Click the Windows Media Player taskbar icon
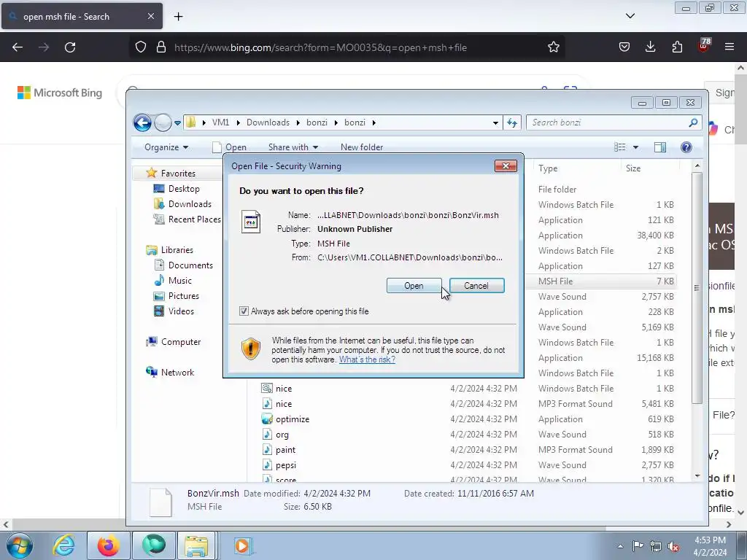The image size is (747, 560). (242, 545)
